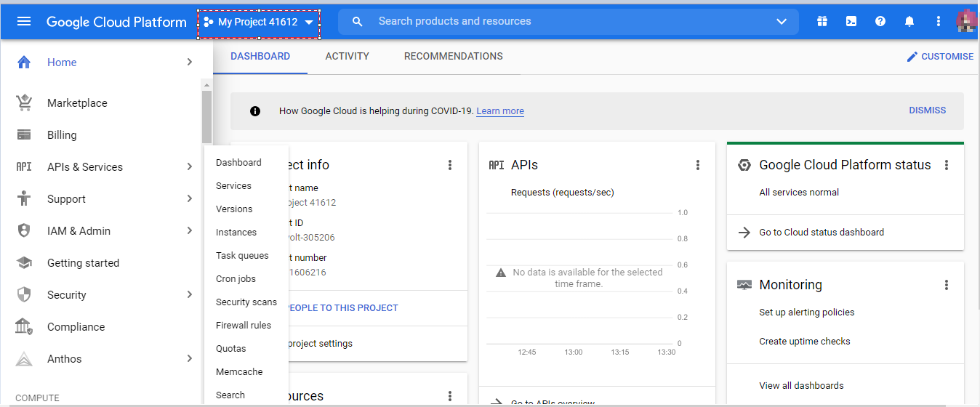Select Task queues in the flyout submenu
980x407 pixels.
tap(242, 256)
